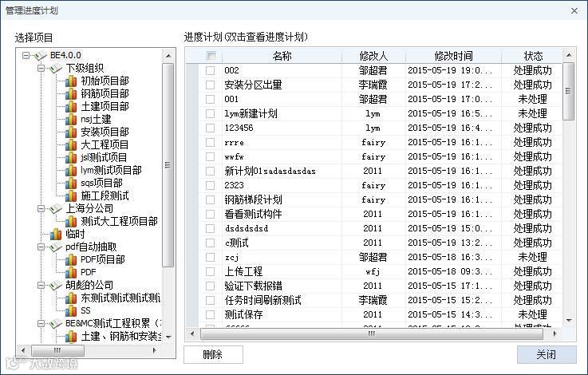
Task: Click the plan table horizontal scrollbar thumb
Action: [371, 334]
